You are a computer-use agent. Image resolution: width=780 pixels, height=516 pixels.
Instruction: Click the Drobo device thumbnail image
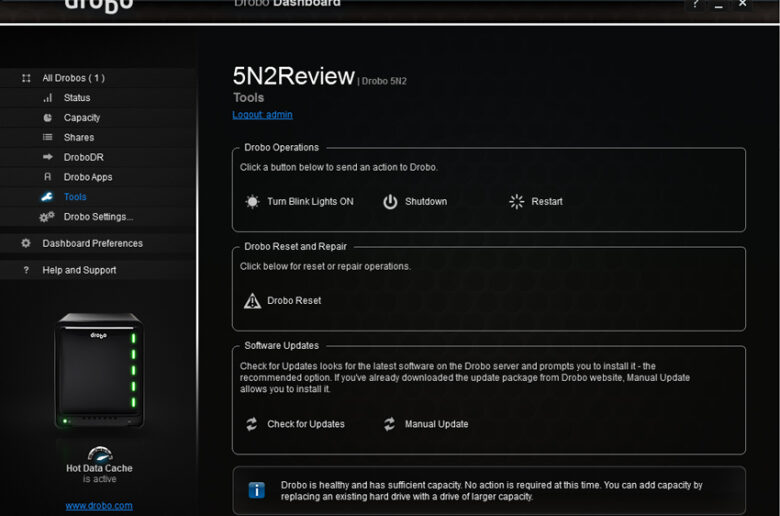coord(99,371)
